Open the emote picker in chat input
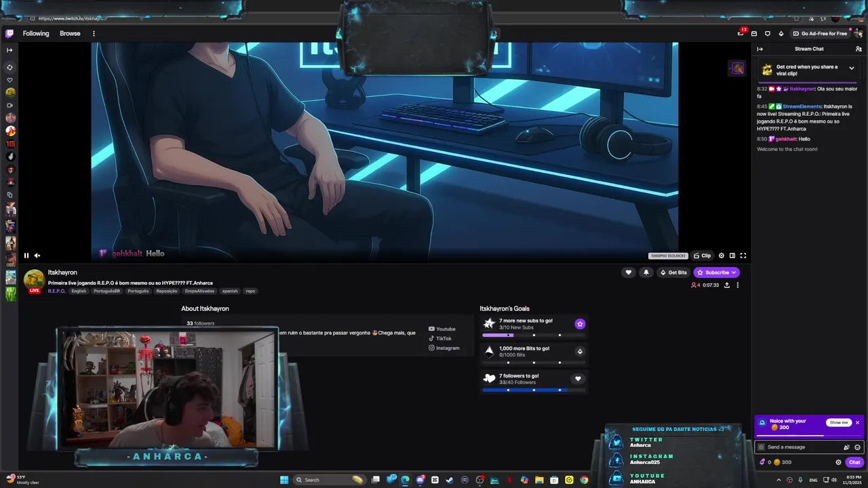Screen dimensions: 868x488 pyautogui.click(x=857, y=447)
